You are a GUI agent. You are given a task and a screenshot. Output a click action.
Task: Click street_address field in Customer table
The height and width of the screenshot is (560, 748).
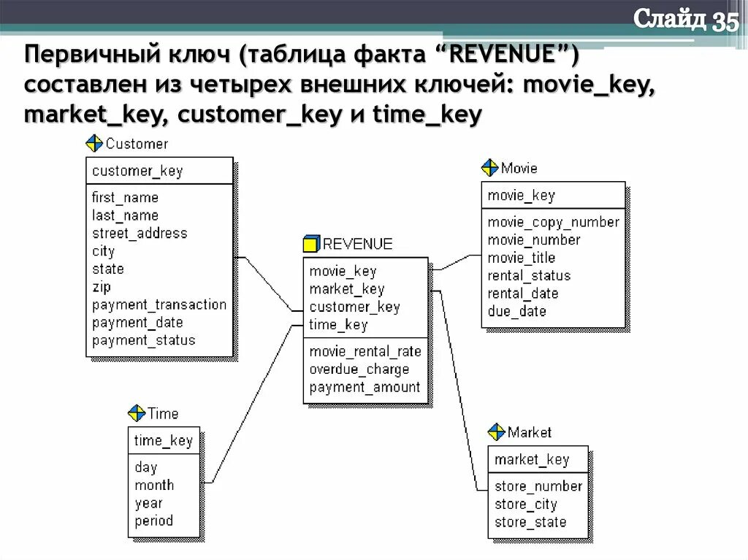point(140,233)
